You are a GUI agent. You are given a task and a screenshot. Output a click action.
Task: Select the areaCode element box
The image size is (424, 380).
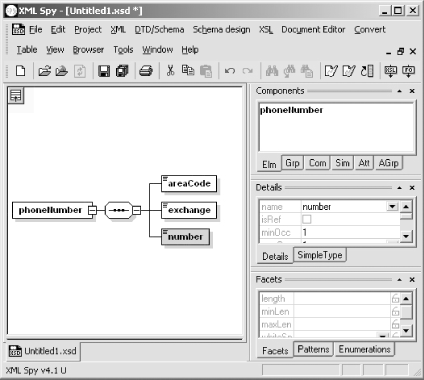[x=189, y=184]
